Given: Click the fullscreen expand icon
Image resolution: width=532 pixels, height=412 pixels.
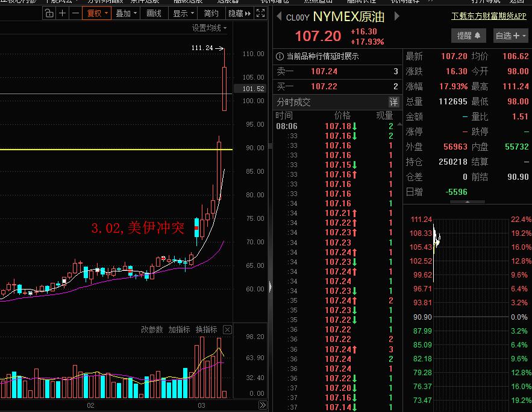Looking at the screenshot, I should click(261, 13).
